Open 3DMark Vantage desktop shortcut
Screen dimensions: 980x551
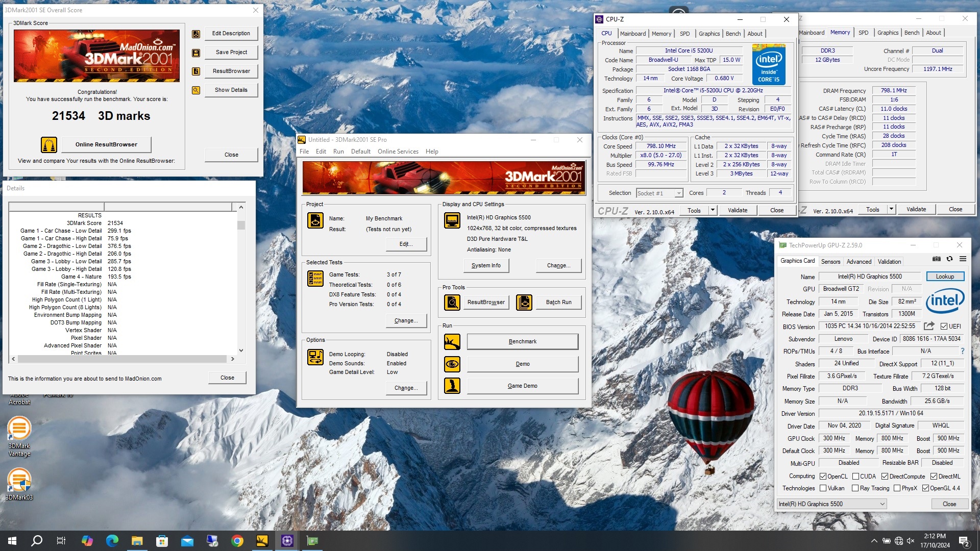click(x=19, y=436)
